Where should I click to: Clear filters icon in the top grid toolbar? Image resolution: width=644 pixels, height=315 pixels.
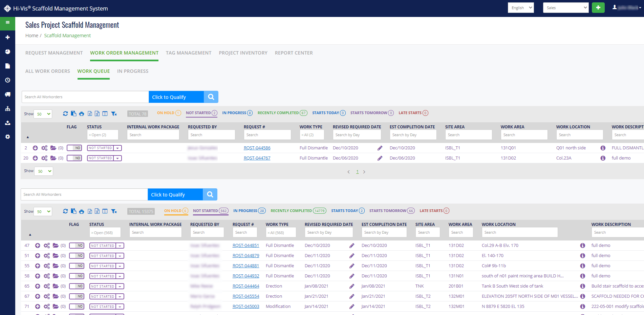[114, 114]
